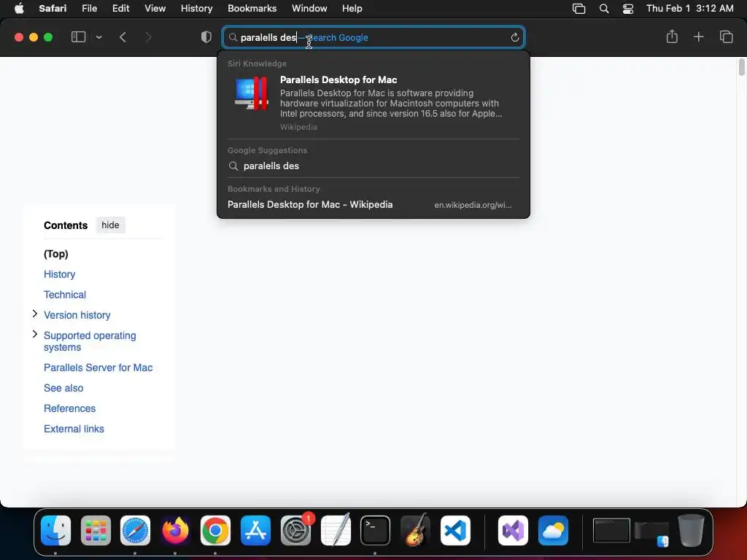
Task: Launch Visual Studio from the Dock
Action: coord(513,531)
